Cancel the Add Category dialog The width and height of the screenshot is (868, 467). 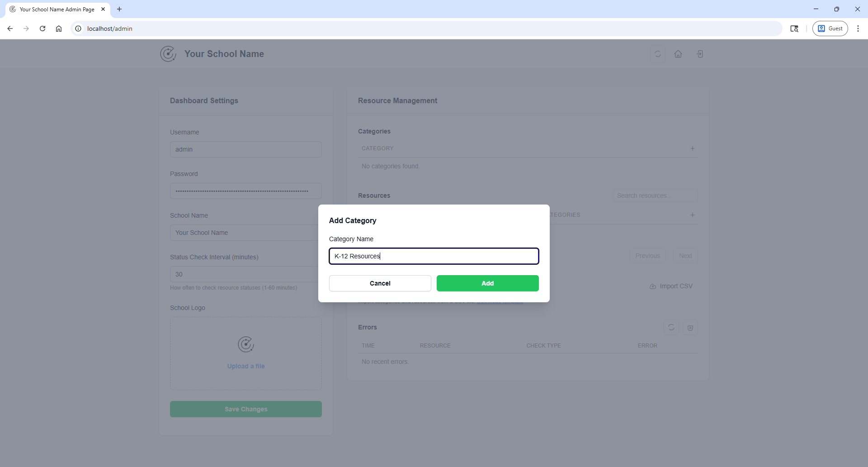pyautogui.click(x=380, y=283)
